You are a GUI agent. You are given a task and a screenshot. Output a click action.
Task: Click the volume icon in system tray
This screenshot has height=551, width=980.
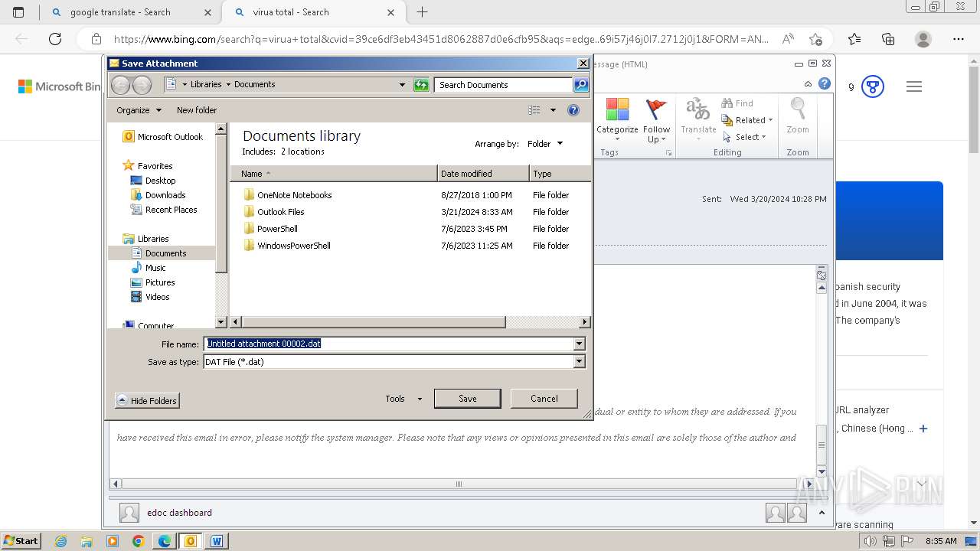click(871, 541)
